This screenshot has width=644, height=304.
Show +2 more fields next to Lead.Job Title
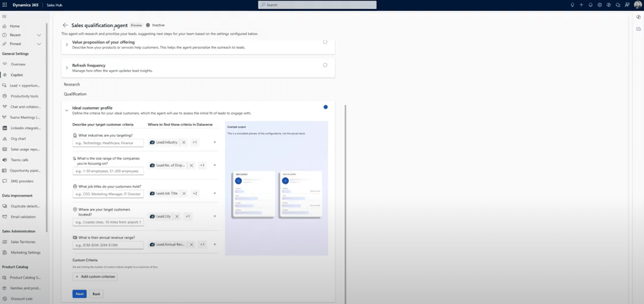[x=195, y=193]
